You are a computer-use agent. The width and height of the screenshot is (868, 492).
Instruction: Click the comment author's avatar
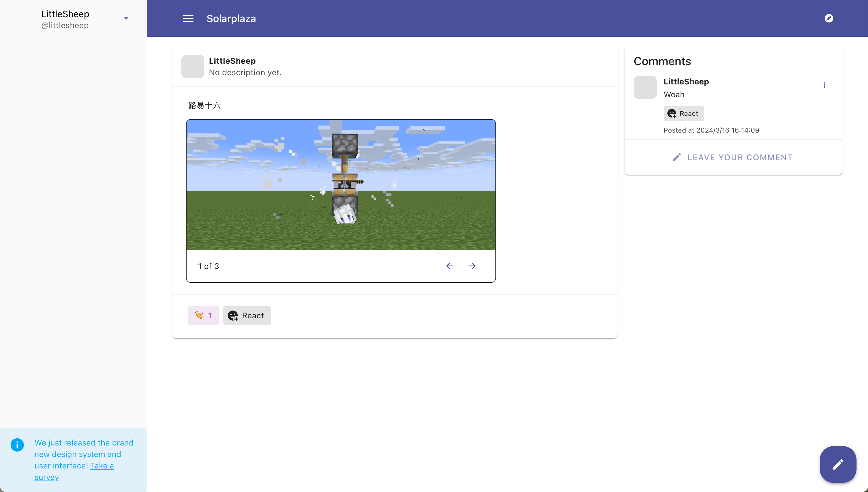coord(645,87)
